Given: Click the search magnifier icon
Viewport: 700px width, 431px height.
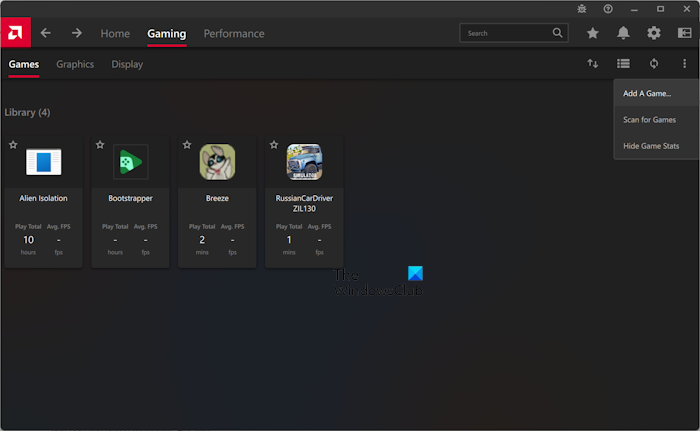Looking at the screenshot, I should click(x=558, y=33).
